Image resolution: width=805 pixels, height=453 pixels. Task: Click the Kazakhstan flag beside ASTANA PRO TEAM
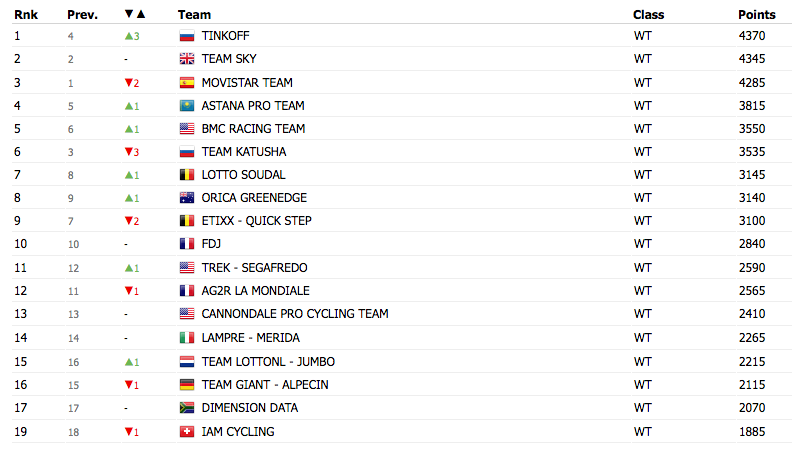pos(187,106)
